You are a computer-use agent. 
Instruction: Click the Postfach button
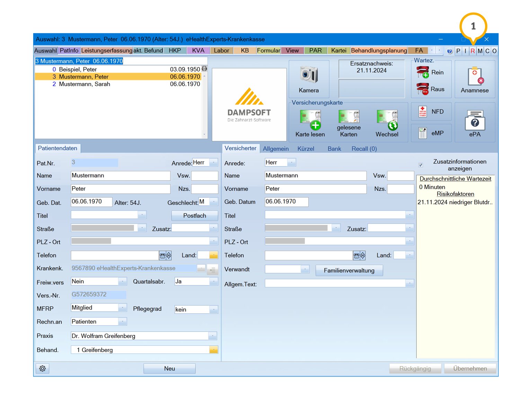pyautogui.click(x=195, y=216)
